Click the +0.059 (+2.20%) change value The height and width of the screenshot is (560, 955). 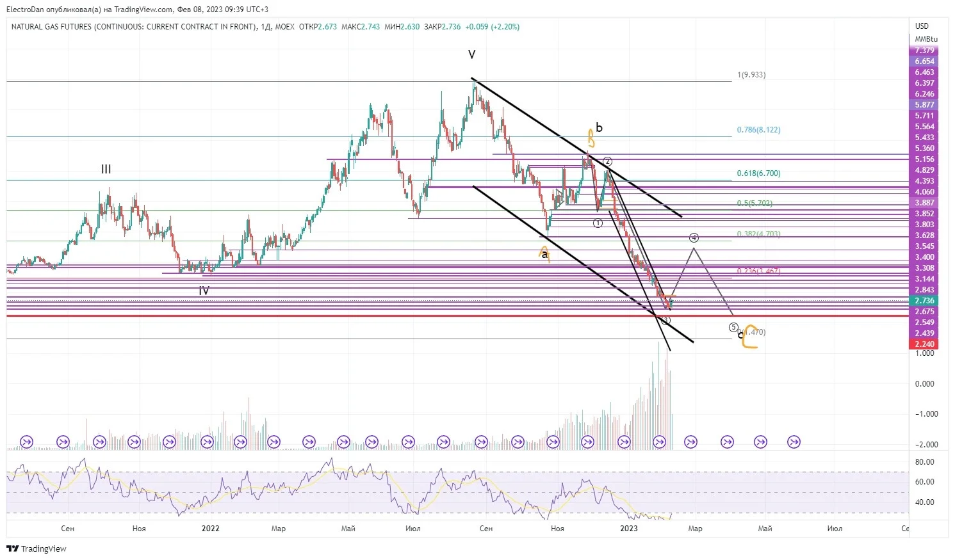[x=492, y=27]
